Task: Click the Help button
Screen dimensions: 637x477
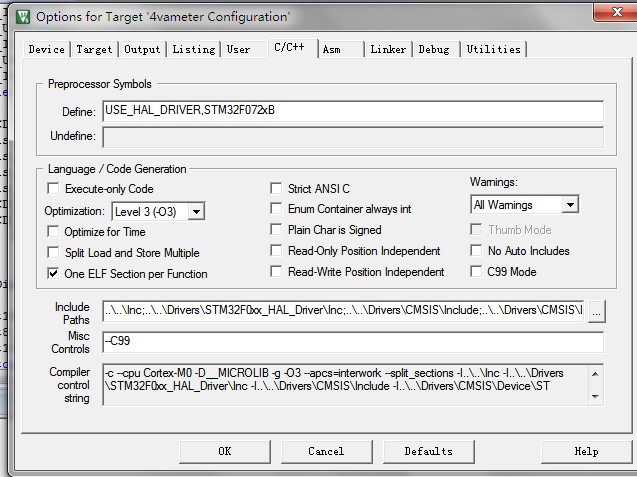Action: 587,451
